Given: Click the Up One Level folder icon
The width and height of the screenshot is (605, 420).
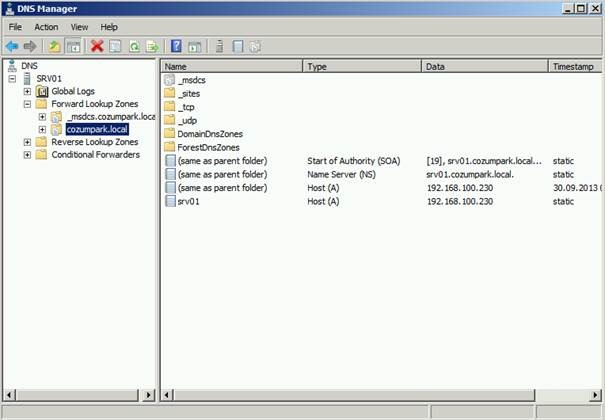Looking at the screenshot, I should pyautogui.click(x=54, y=47).
